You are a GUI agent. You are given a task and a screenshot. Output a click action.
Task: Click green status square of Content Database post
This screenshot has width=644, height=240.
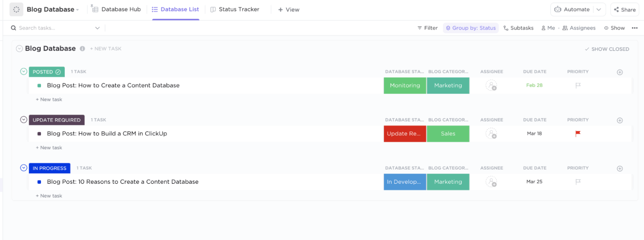(x=39, y=86)
